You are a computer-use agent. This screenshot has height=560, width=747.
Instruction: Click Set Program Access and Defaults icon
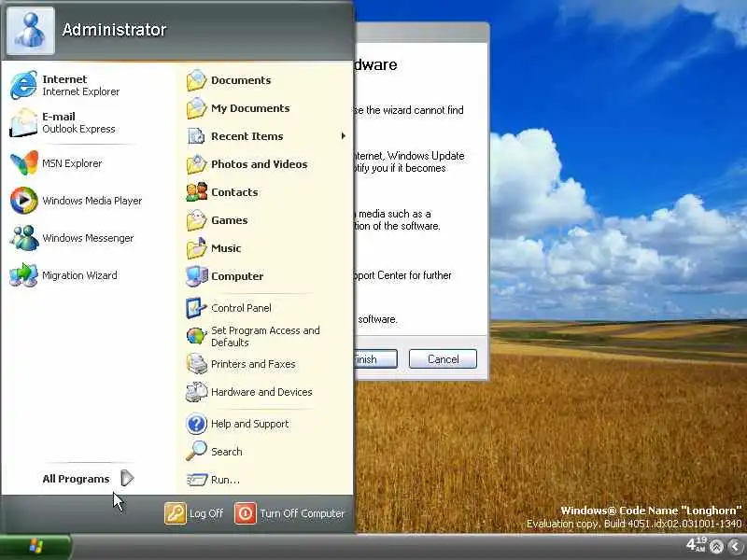point(196,336)
